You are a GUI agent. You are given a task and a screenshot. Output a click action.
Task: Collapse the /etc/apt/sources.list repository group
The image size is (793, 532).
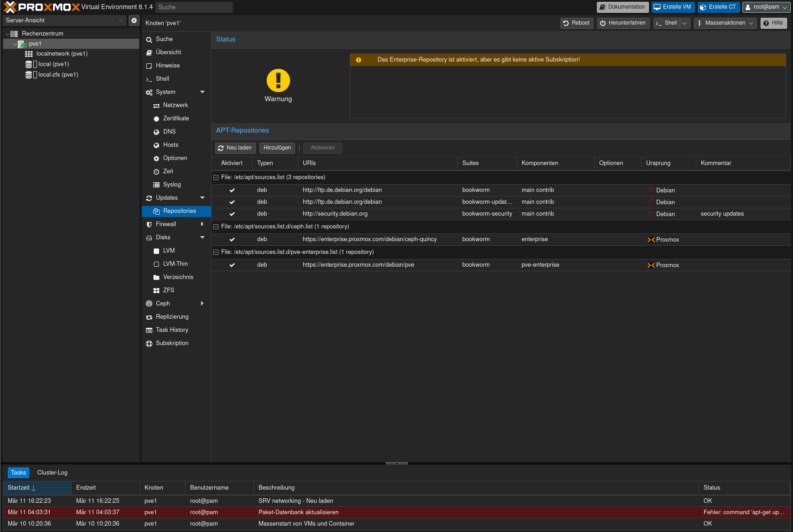tap(216, 178)
